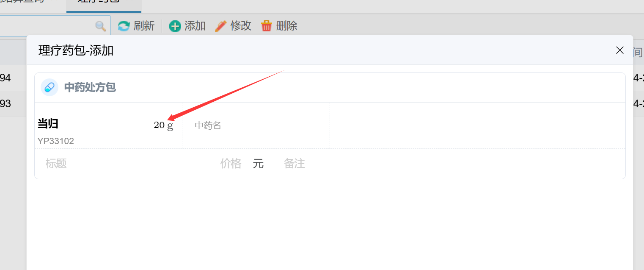The image size is (644, 270).
Task: Click the pencil 修改 icon
Action: coord(220,26)
